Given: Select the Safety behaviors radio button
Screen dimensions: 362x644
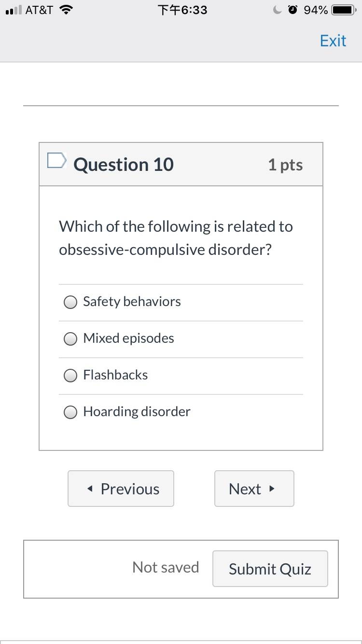Looking at the screenshot, I should pos(70,302).
